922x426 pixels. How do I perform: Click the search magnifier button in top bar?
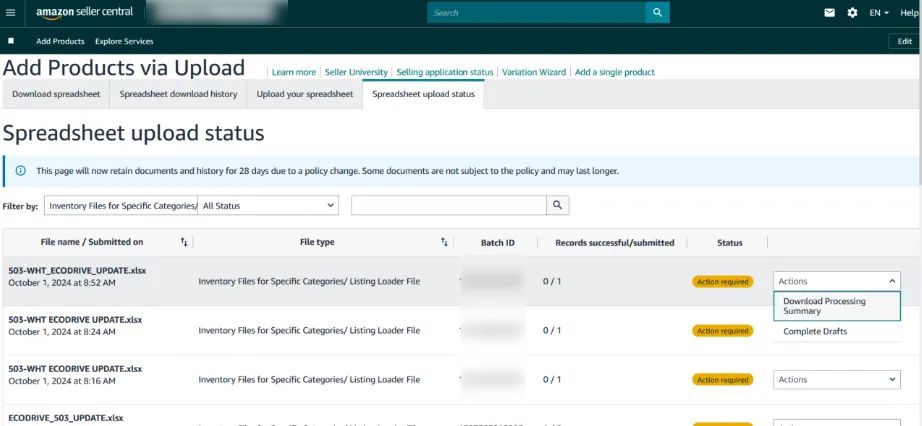point(657,12)
